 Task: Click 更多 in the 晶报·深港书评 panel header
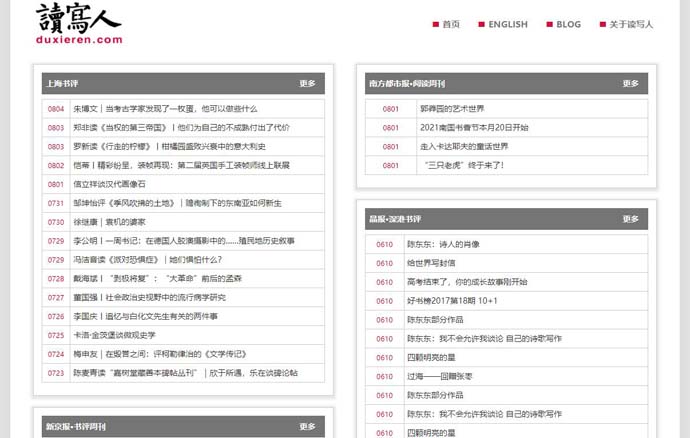tap(630, 219)
